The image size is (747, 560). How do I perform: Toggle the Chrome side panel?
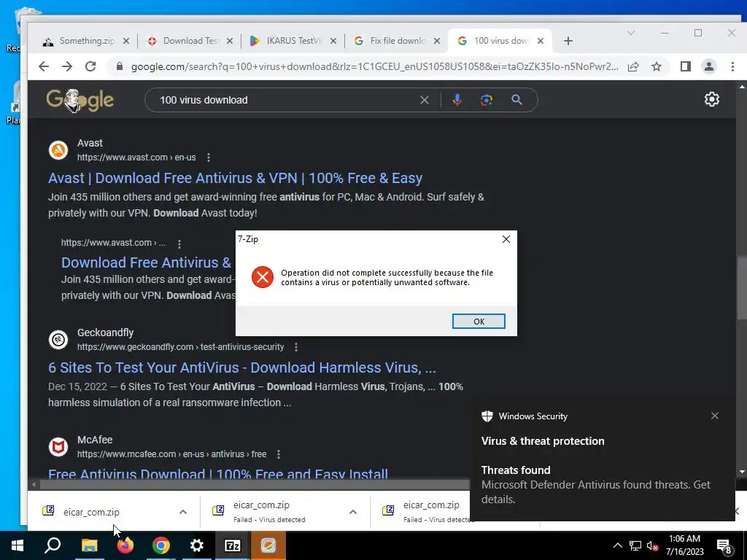[686, 66]
